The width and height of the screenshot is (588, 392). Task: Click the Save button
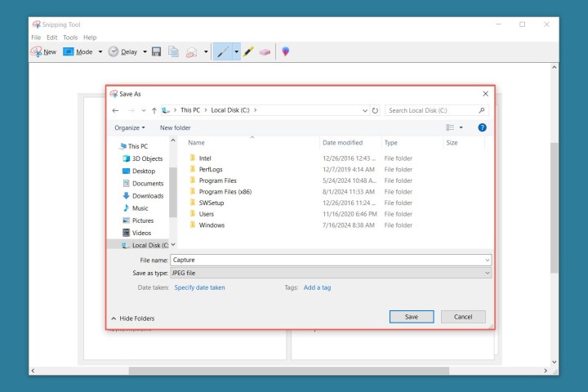(x=412, y=317)
